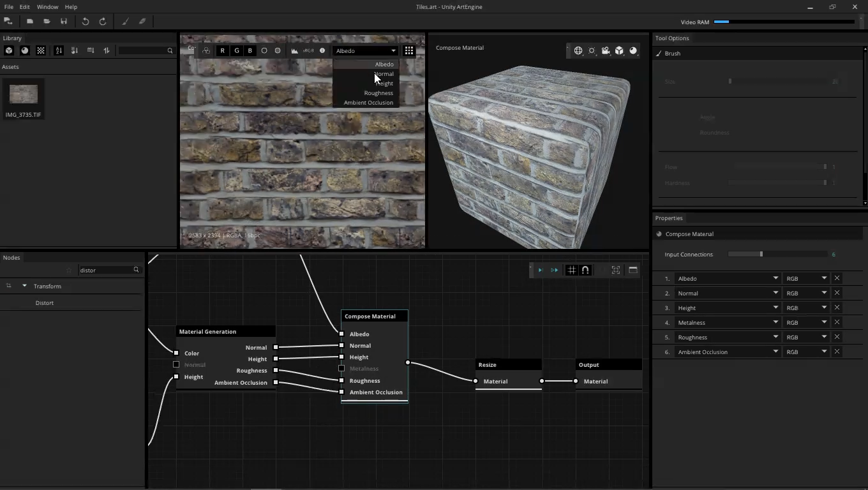The image size is (868, 490).
Task: Click the undo arrow icon
Action: point(86,21)
